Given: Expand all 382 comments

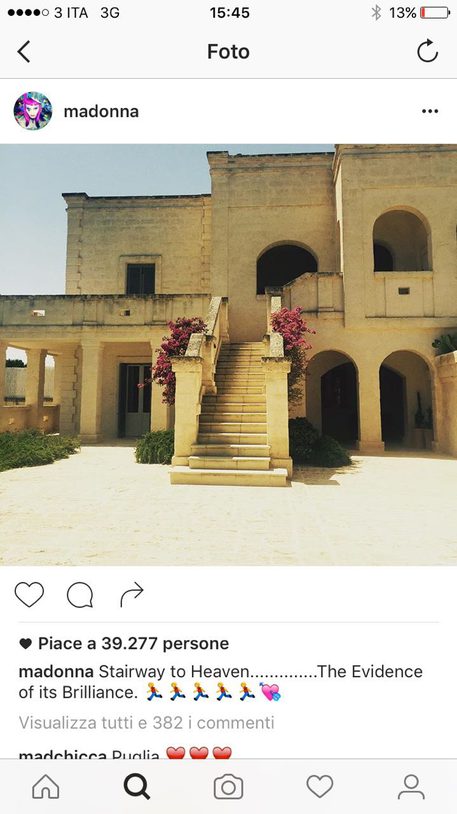Looking at the screenshot, I should [146, 723].
